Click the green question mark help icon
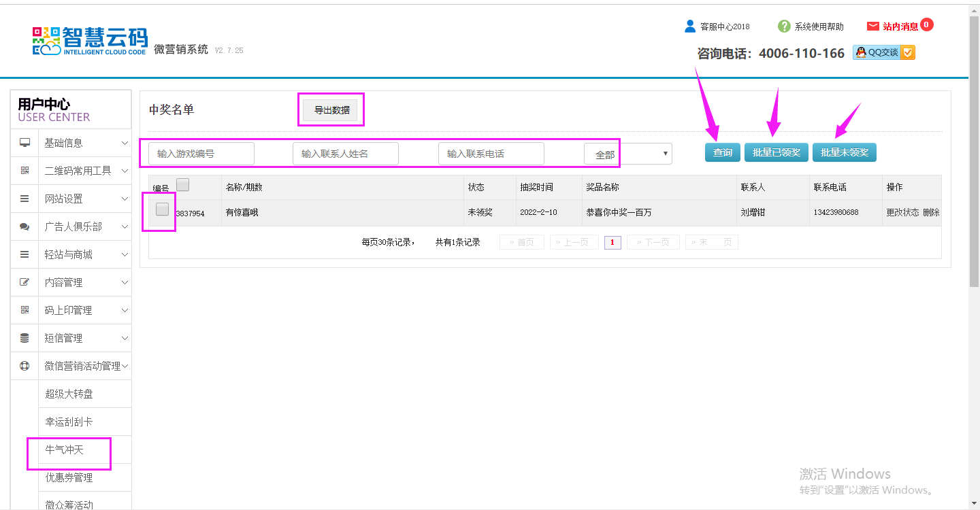980x510 pixels. click(784, 27)
